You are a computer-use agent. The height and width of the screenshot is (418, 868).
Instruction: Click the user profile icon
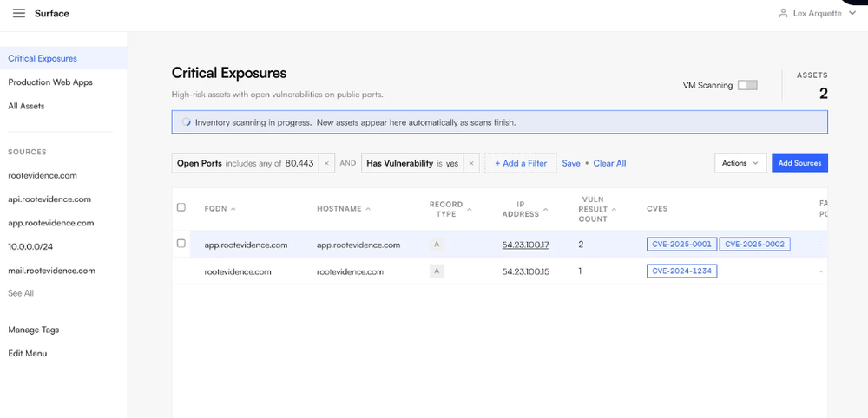pos(783,13)
